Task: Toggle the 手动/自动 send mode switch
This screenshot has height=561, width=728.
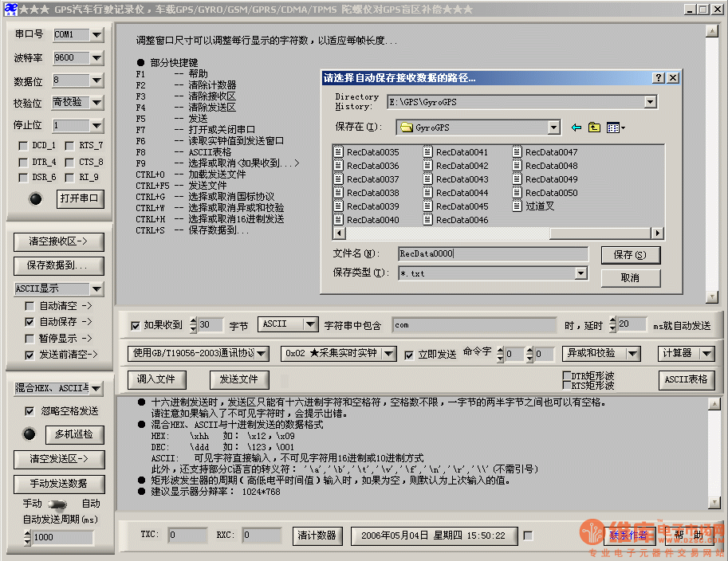Action: click(x=58, y=504)
